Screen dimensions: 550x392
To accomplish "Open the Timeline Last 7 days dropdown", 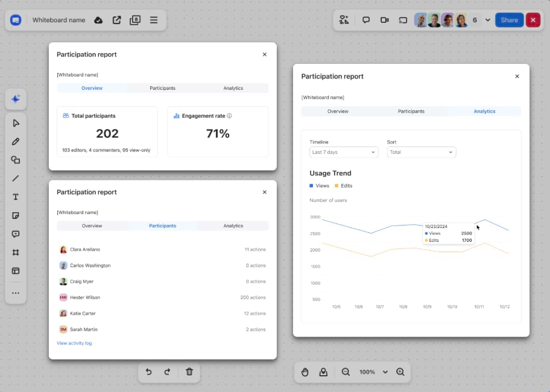I will pos(344,153).
